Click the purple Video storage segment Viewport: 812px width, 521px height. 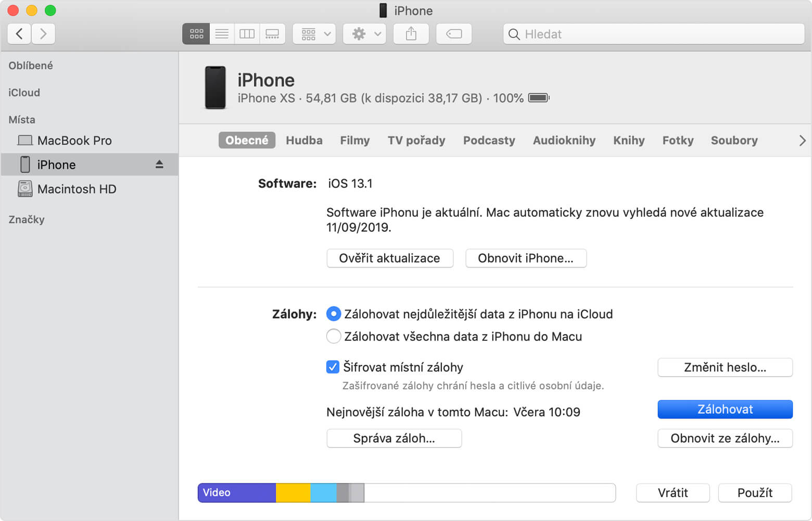pos(237,493)
